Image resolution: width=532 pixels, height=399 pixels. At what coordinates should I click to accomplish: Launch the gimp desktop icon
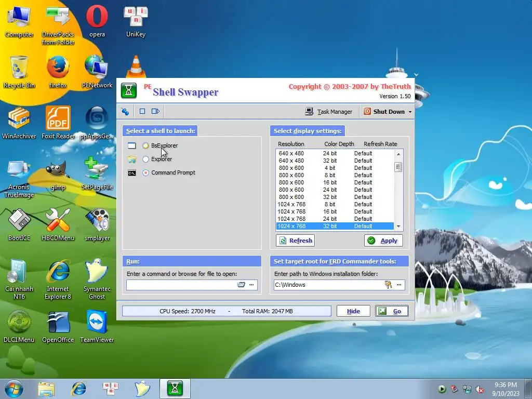(x=58, y=175)
